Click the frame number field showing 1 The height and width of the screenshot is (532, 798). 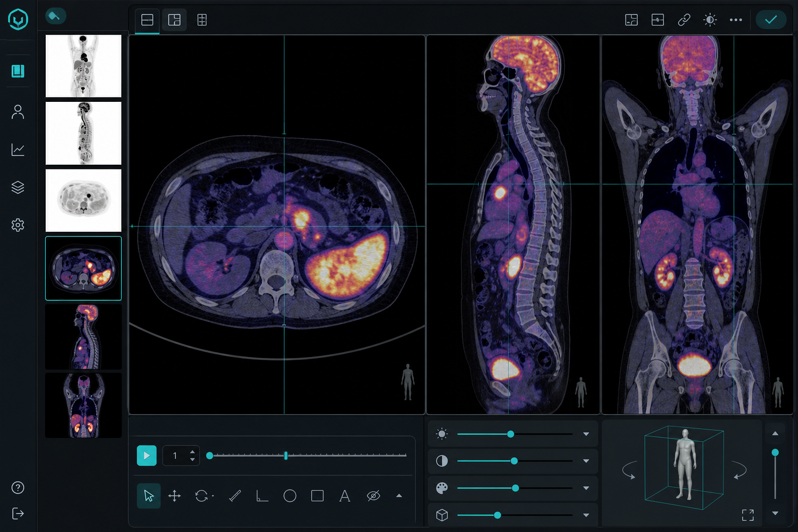[x=176, y=456]
